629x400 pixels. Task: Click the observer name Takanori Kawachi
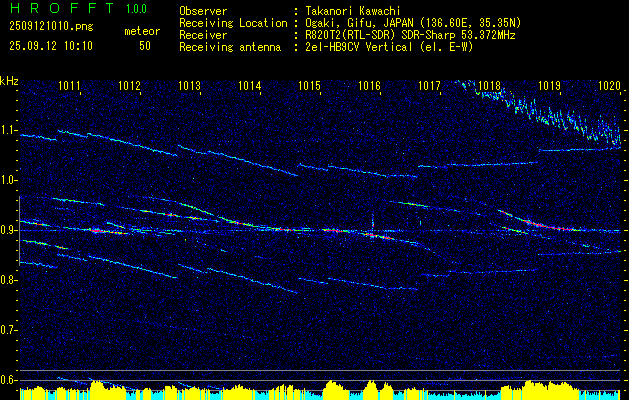tap(352, 11)
